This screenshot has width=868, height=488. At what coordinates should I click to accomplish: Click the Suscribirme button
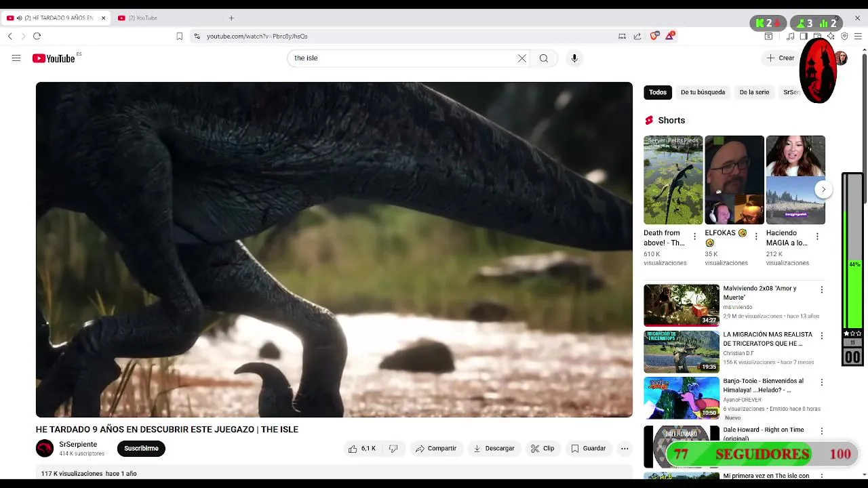pos(141,449)
